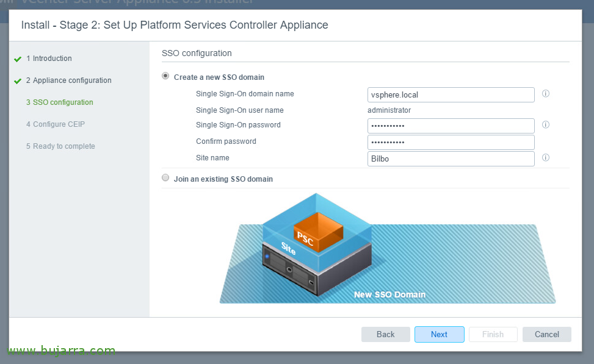The height and width of the screenshot is (364, 594).
Task: Click the Back button
Action: point(386,335)
